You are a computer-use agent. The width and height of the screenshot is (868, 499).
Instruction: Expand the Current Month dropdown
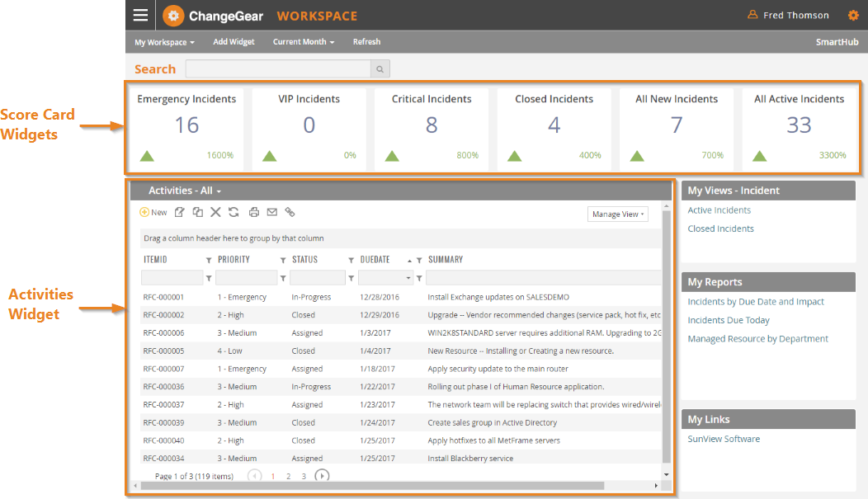(x=303, y=42)
